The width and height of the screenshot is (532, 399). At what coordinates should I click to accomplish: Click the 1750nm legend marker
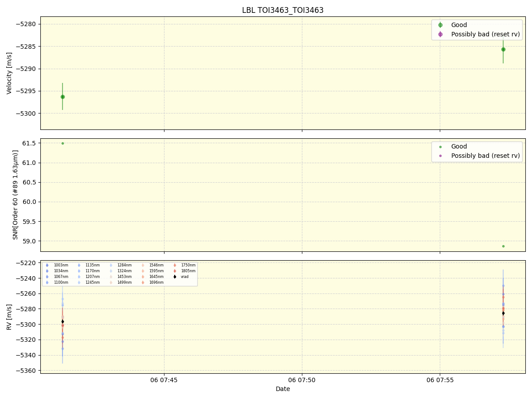coord(175,265)
